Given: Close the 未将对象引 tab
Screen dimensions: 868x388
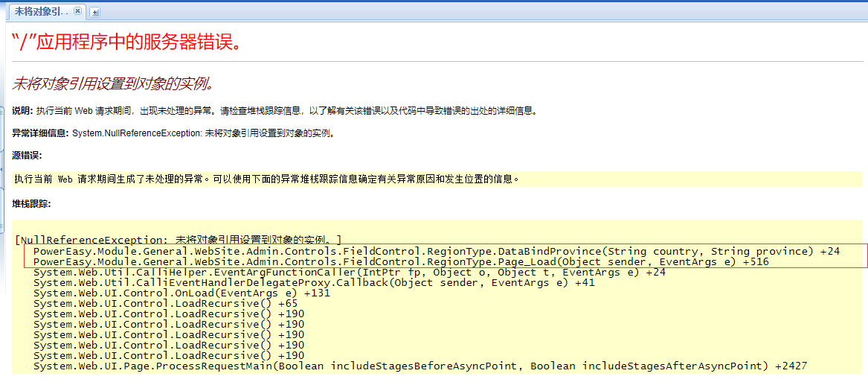Looking at the screenshot, I should pos(77,11).
